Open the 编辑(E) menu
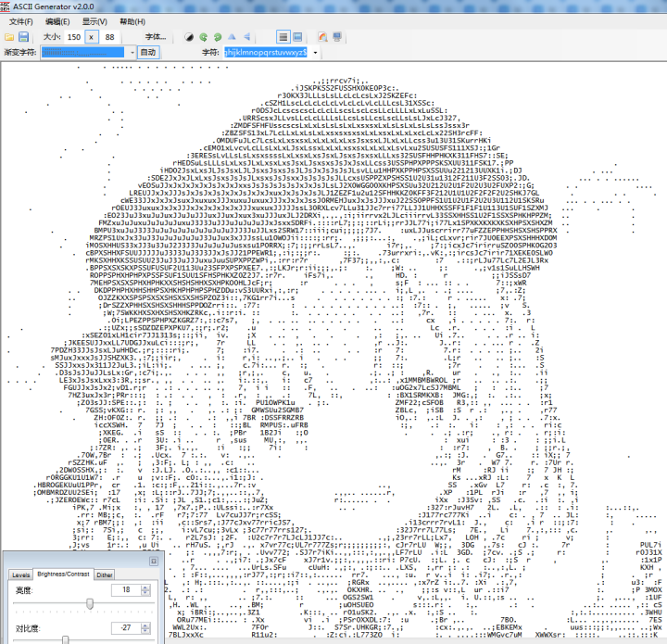The image size is (667, 644). pos(57,21)
